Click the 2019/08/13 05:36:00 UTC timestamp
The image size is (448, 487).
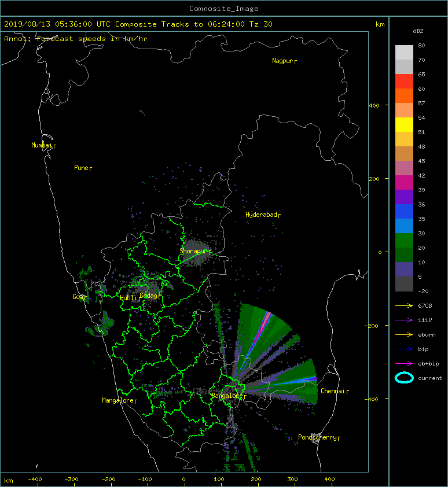click(57, 24)
